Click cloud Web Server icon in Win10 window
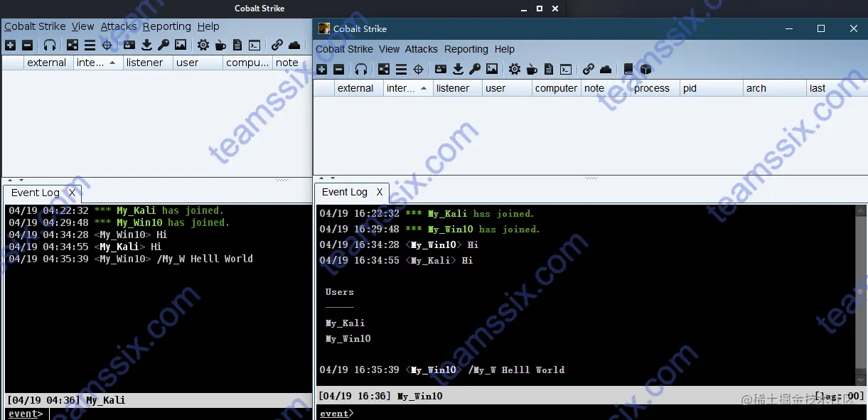The width and height of the screenshot is (868, 420). [x=606, y=69]
